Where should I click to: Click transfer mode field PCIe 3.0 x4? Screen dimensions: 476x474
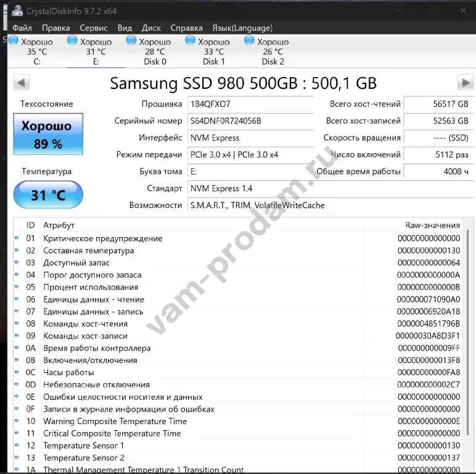point(250,155)
